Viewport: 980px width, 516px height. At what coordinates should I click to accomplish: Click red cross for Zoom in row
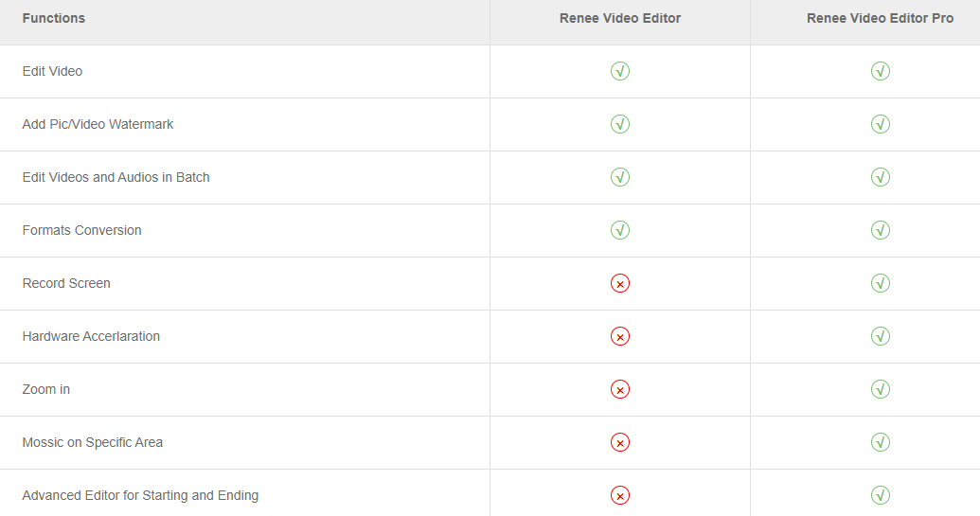point(620,390)
